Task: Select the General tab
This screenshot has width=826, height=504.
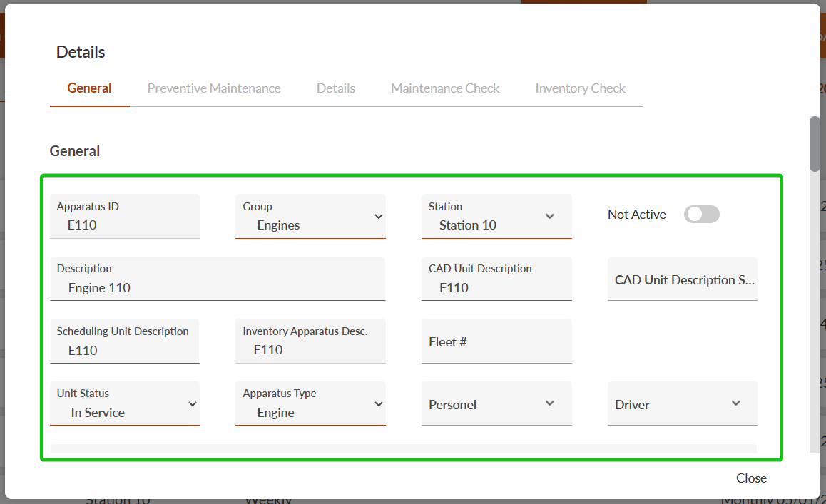Action: (x=89, y=88)
